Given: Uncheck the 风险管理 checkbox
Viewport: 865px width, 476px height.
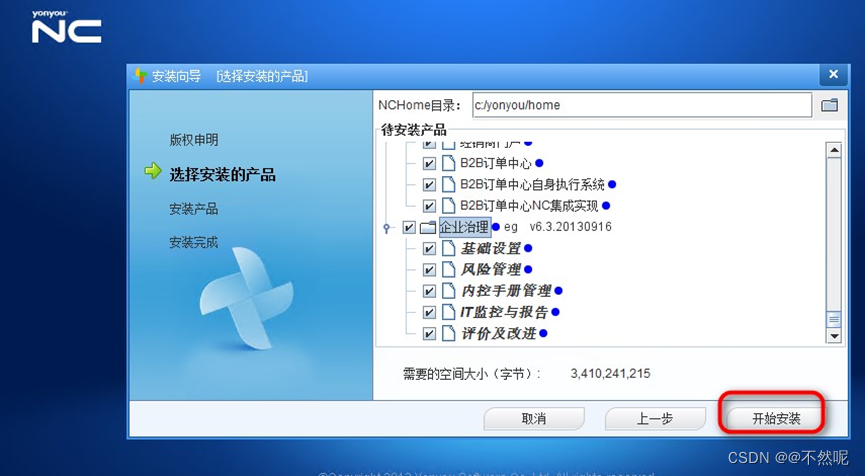Looking at the screenshot, I should 429,270.
